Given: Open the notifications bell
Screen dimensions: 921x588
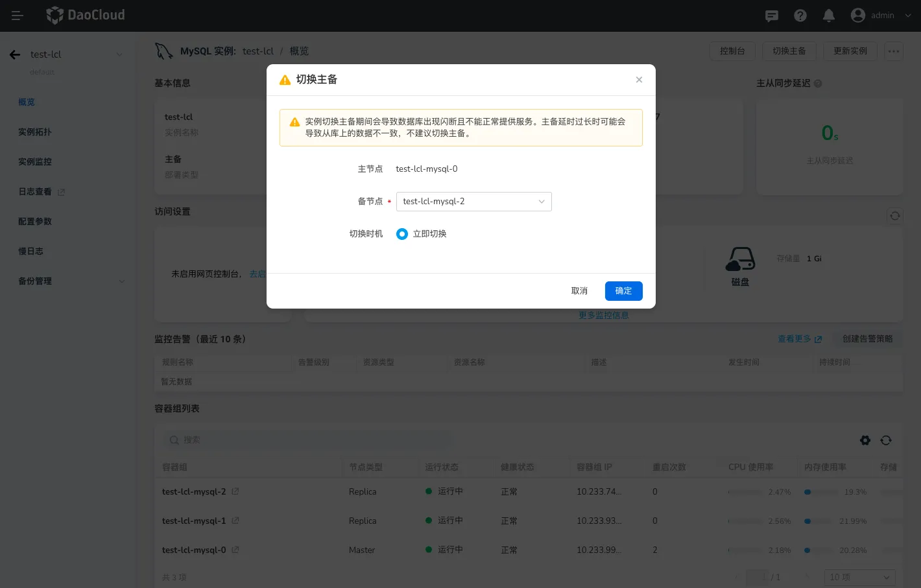Looking at the screenshot, I should click(829, 16).
